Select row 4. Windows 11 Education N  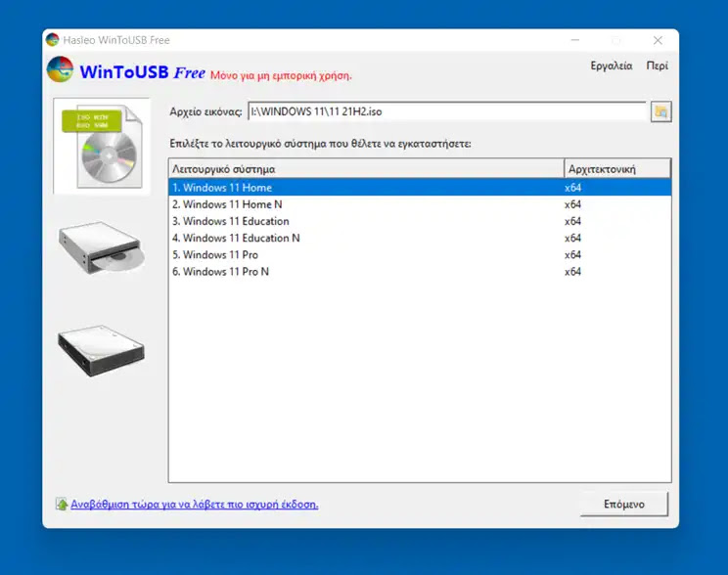[x=420, y=238]
